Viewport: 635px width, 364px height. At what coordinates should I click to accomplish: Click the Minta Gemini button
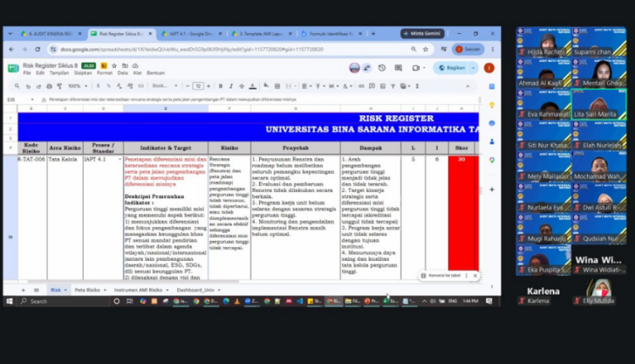(x=422, y=34)
